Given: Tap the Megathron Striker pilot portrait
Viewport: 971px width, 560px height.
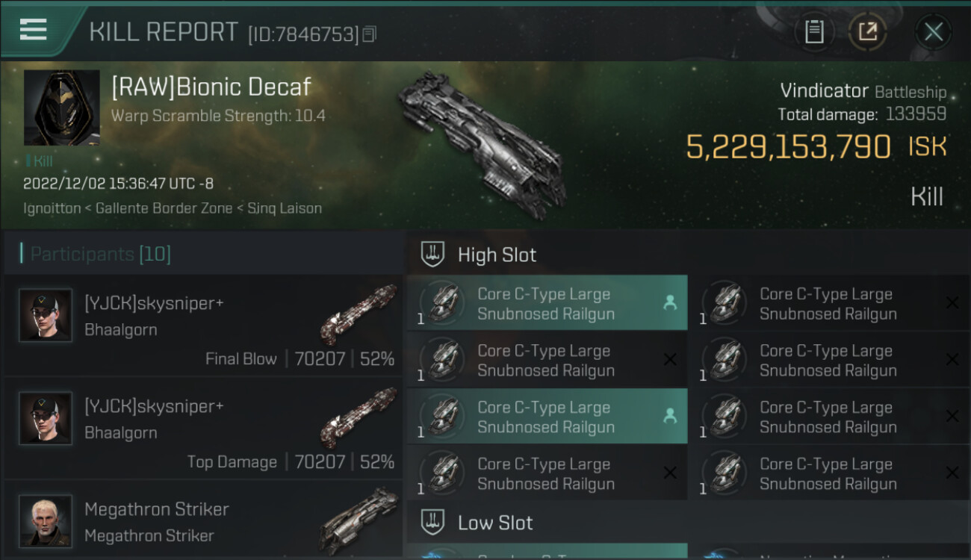Looking at the screenshot, I should pos(46,520).
